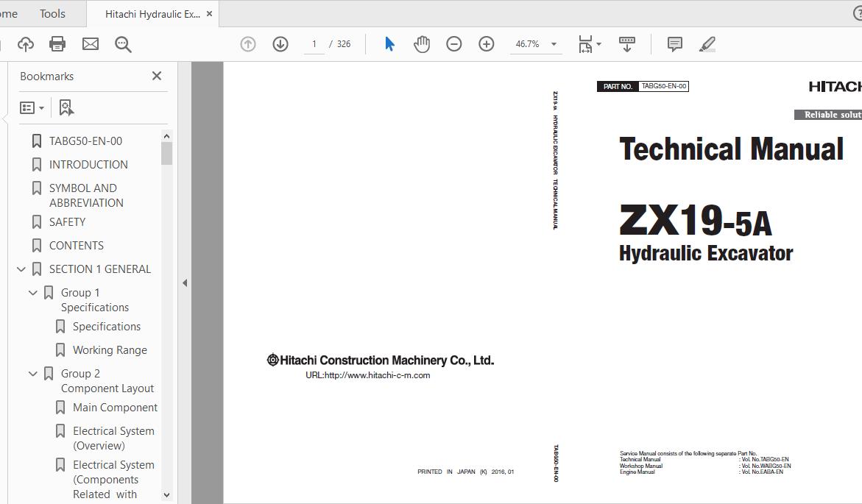862x504 pixels.
Task: Click the upload to cloud icon
Action: click(x=26, y=44)
